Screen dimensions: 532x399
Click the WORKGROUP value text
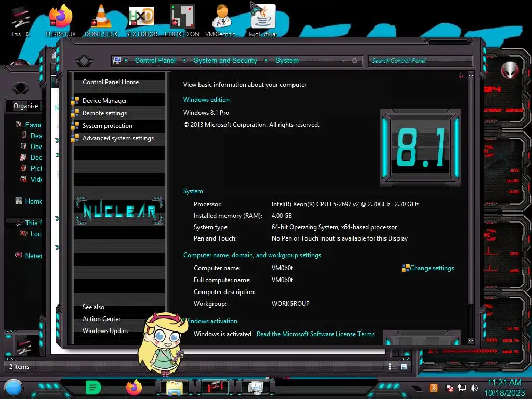point(290,304)
